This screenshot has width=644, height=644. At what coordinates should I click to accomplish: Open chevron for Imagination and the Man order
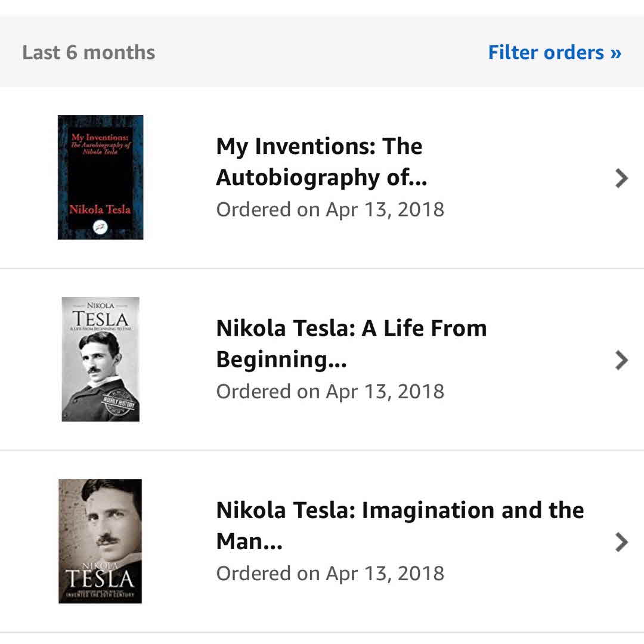coord(621,541)
